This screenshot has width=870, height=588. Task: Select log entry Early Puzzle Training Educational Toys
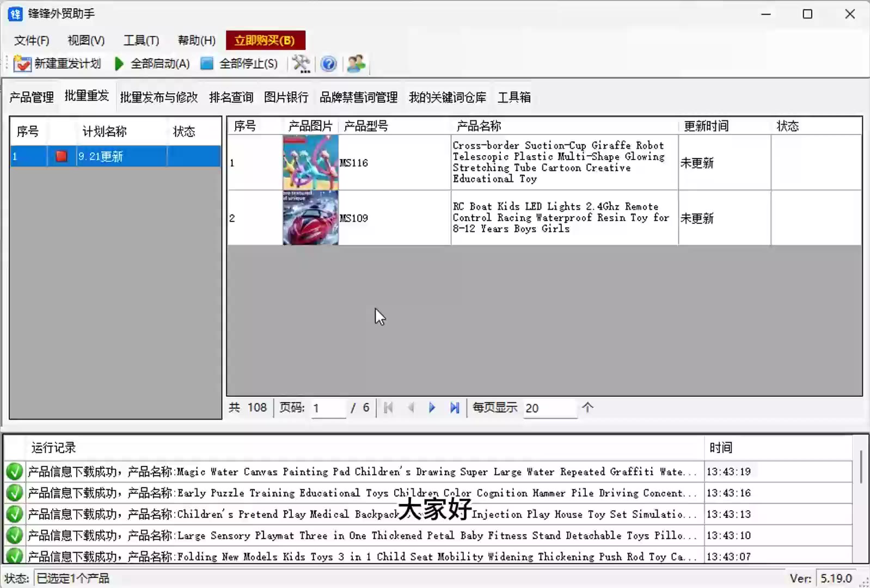click(x=364, y=493)
